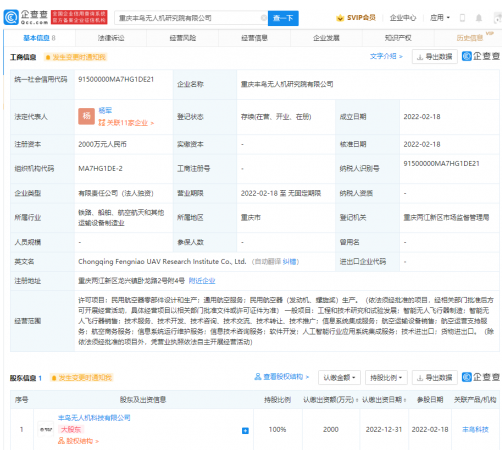Select the 100% shareholding cell
The image size is (504, 466).
(x=277, y=430)
